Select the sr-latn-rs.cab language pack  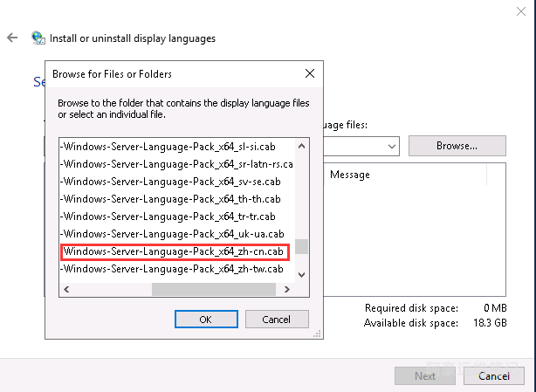pyautogui.click(x=173, y=164)
